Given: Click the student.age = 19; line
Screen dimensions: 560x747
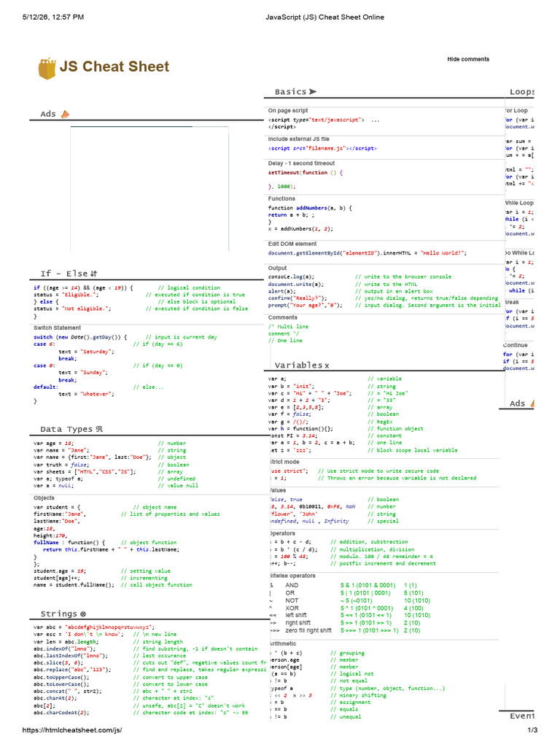Looking at the screenshot, I should tap(60, 570).
